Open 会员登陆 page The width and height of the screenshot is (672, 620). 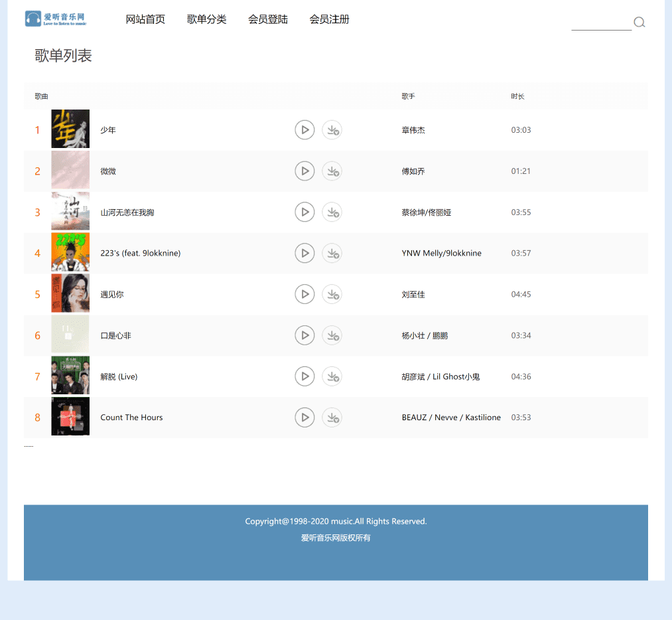click(268, 19)
